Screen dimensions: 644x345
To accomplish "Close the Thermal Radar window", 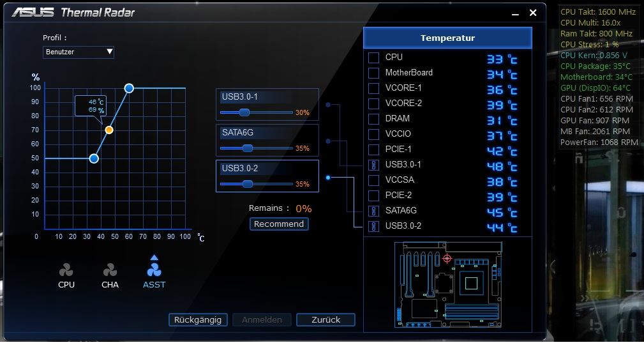I will pos(533,13).
